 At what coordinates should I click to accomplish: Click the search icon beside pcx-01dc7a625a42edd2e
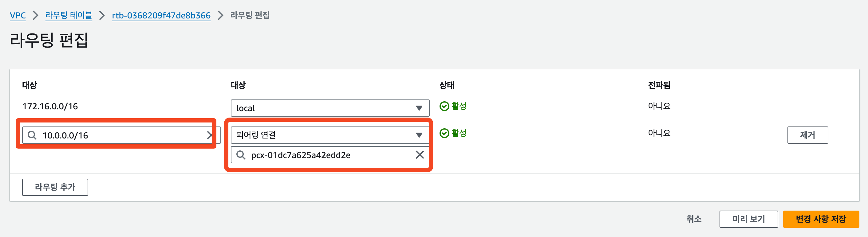pyautogui.click(x=241, y=155)
